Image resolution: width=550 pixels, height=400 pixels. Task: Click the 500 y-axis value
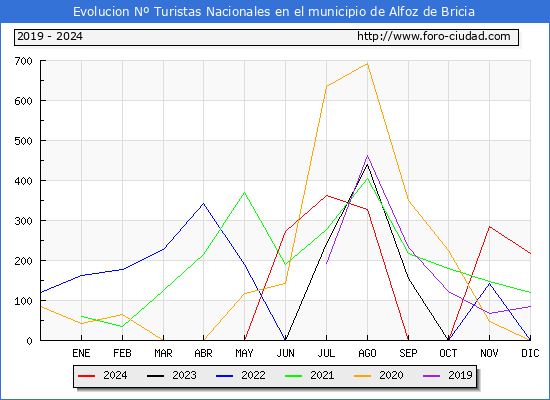(24, 141)
